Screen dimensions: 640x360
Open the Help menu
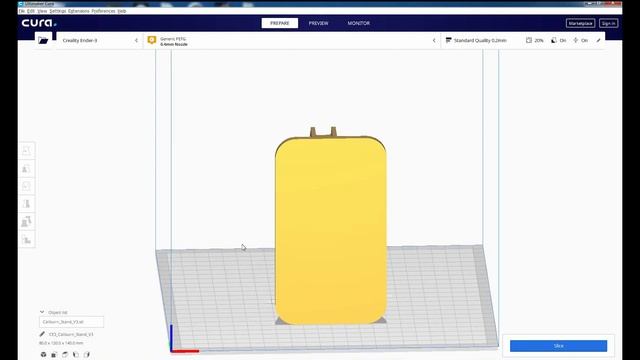click(x=122, y=11)
